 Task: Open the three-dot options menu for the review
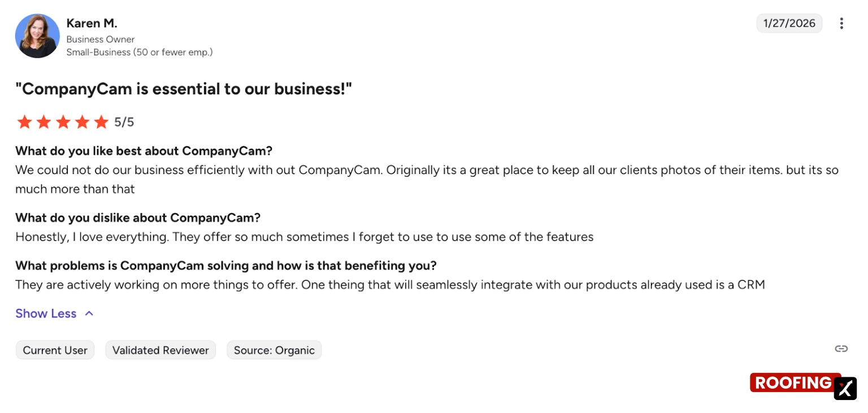click(x=841, y=23)
